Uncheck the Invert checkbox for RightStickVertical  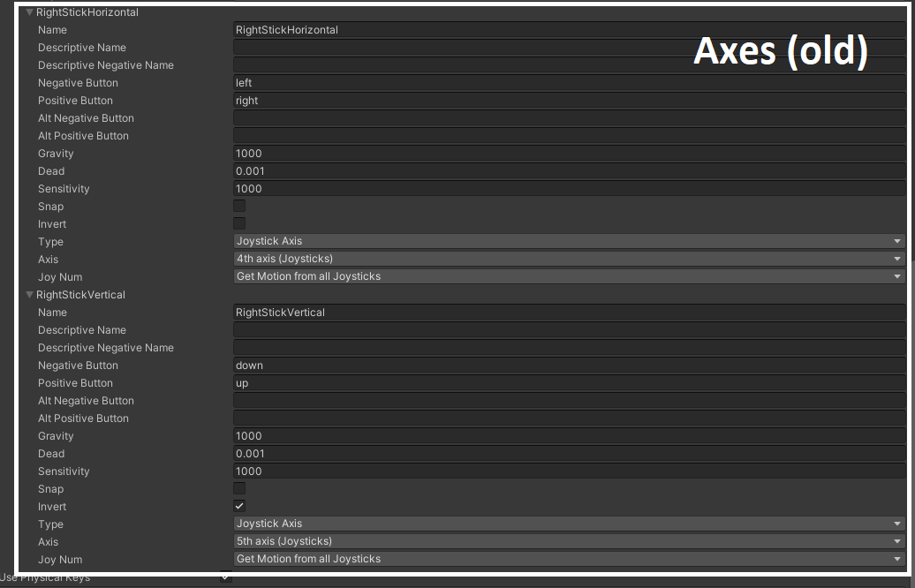click(239, 506)
